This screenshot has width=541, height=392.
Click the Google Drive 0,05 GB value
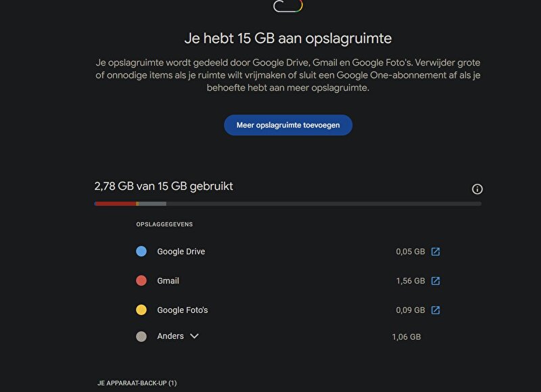click(410, 251)
